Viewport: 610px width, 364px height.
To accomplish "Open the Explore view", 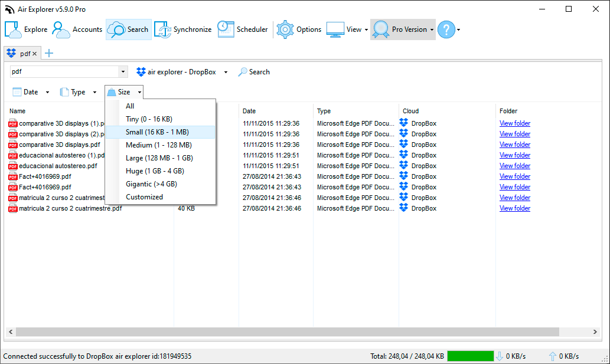I will 26,29.
